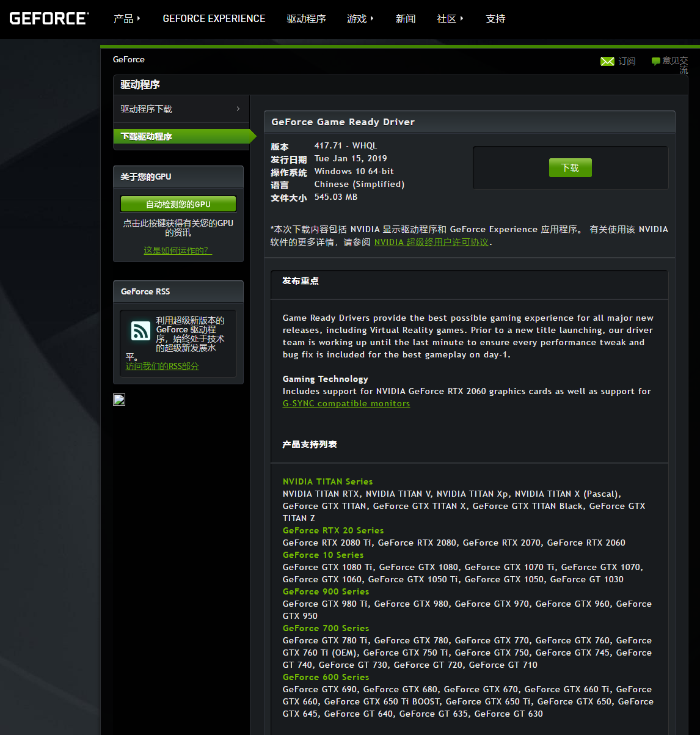Open the 产品 dropdown menu

click(126, 19)
